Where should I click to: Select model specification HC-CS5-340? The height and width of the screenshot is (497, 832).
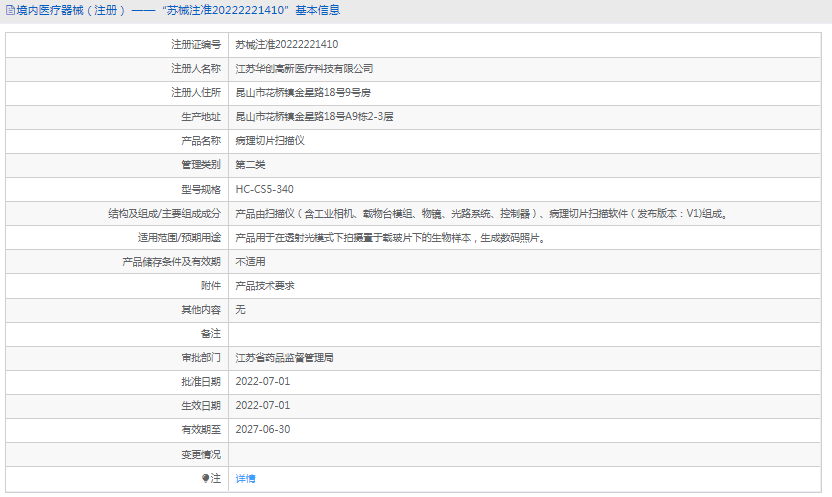tap(264, 189)
